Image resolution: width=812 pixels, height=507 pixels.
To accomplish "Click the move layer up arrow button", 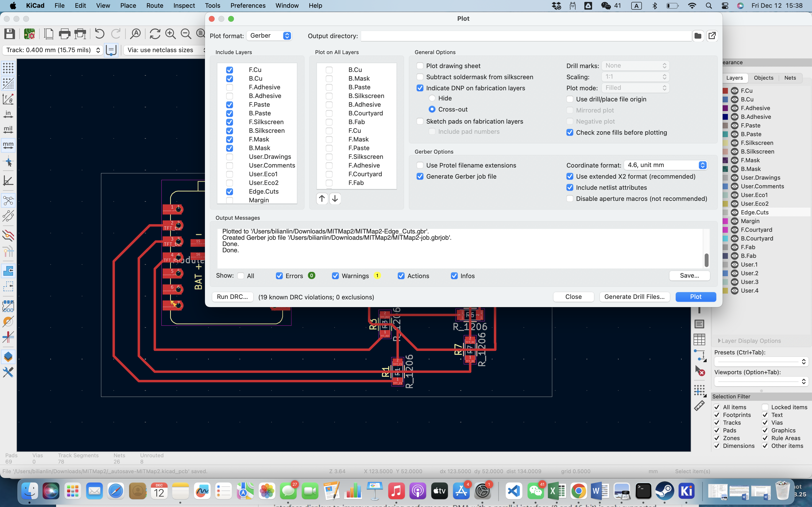I will (x=322, y=199).
